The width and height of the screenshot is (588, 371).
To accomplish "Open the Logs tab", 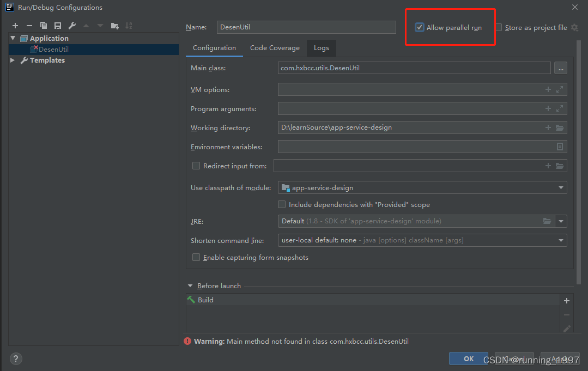I will click(x=321, y=48).
